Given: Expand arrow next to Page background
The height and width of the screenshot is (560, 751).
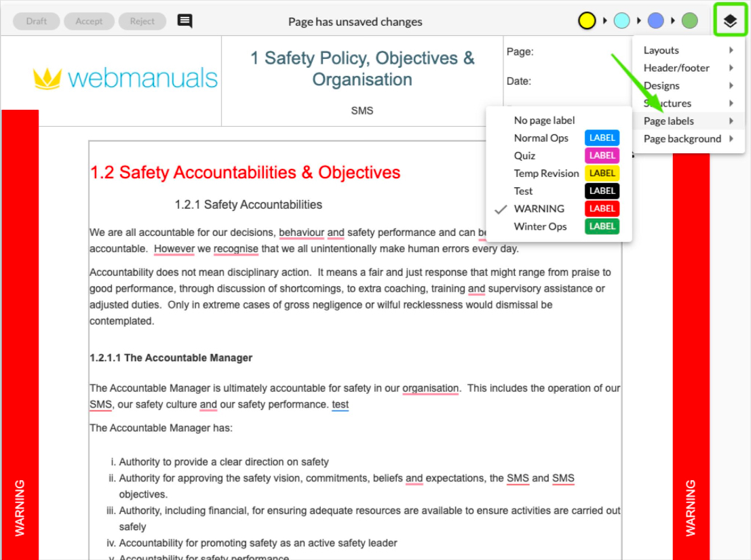Looking at the screenshot, I should coord(731,139).
